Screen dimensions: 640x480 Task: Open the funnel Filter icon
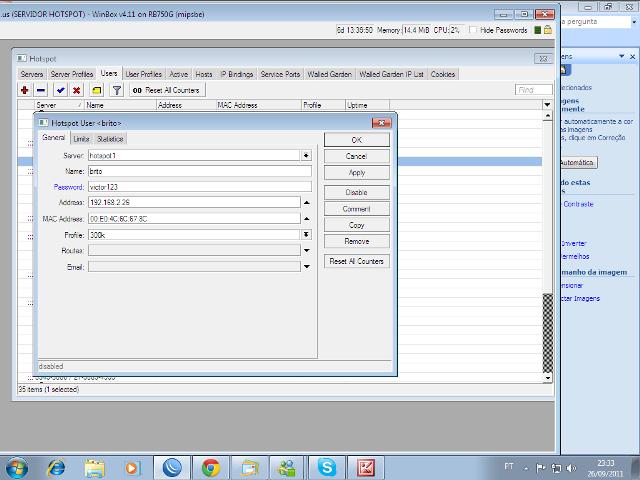tap(116, 90)
